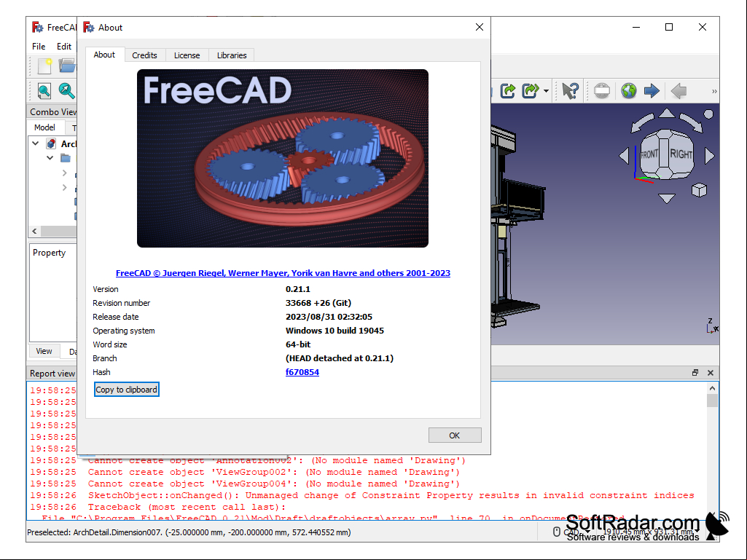Rotate view left with navigation cube left triangle
The image size is (747, 560).
pos(624,156)
